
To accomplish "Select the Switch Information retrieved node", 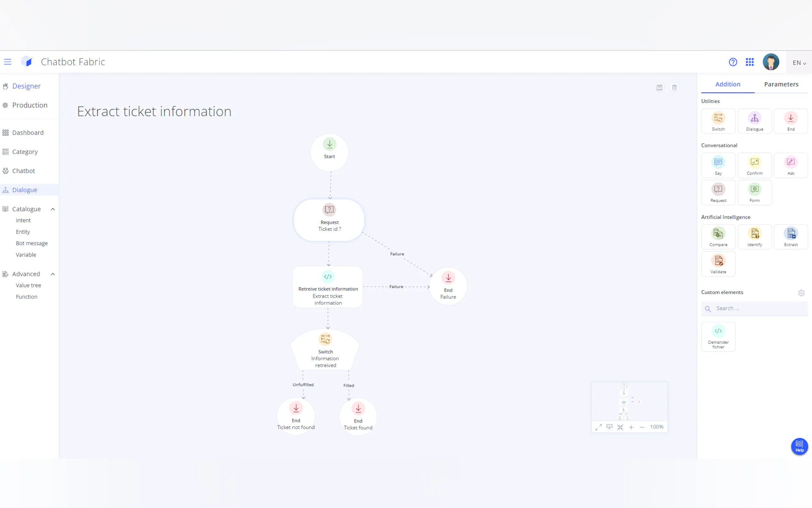I will click(325, 351).
